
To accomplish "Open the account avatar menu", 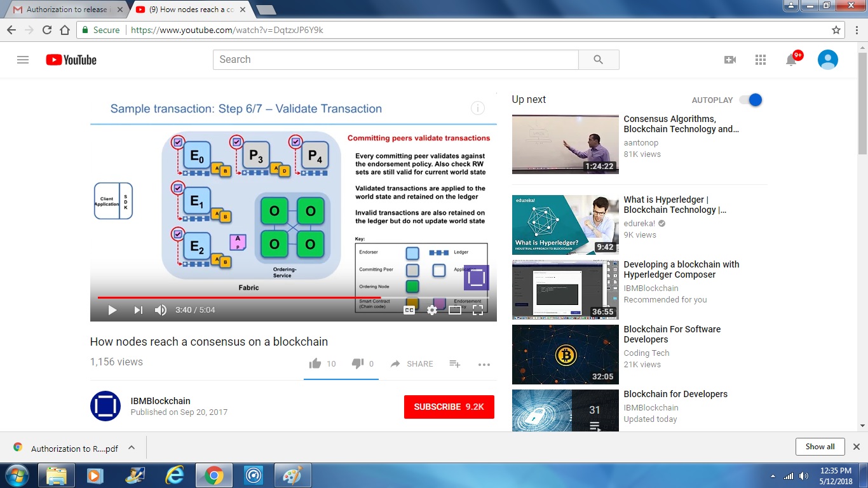I will [827, 60].
